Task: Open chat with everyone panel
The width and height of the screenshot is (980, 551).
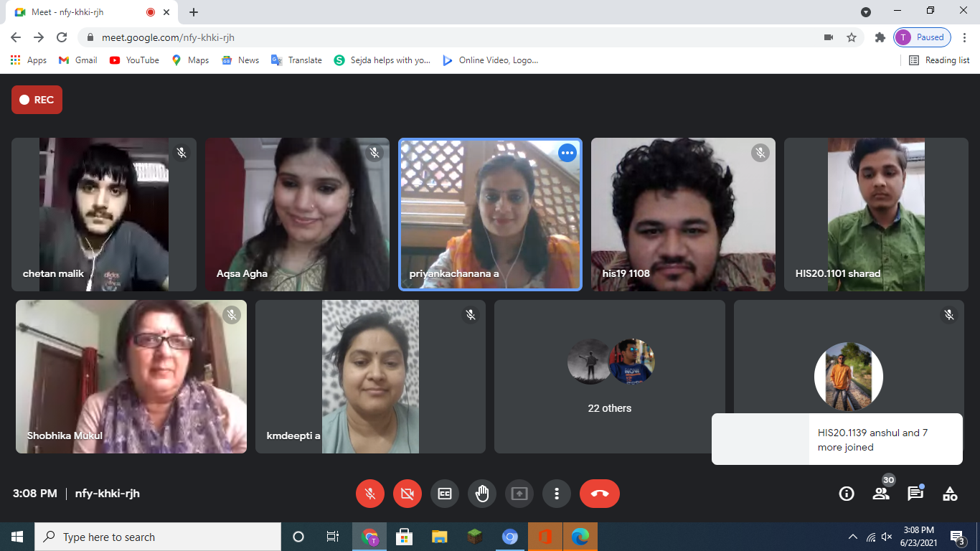Action: point(915,494)
